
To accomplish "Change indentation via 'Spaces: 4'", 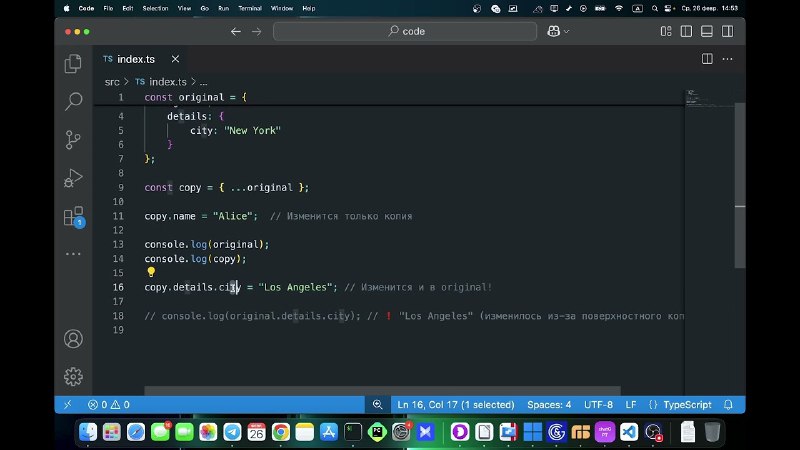I will click(549, 405).
